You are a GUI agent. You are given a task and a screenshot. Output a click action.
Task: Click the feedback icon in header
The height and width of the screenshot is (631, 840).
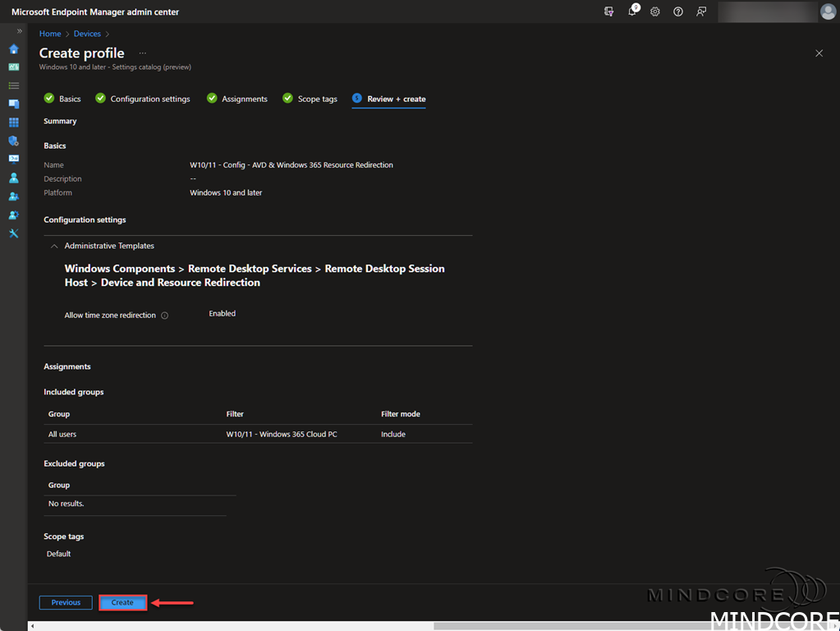701,12
